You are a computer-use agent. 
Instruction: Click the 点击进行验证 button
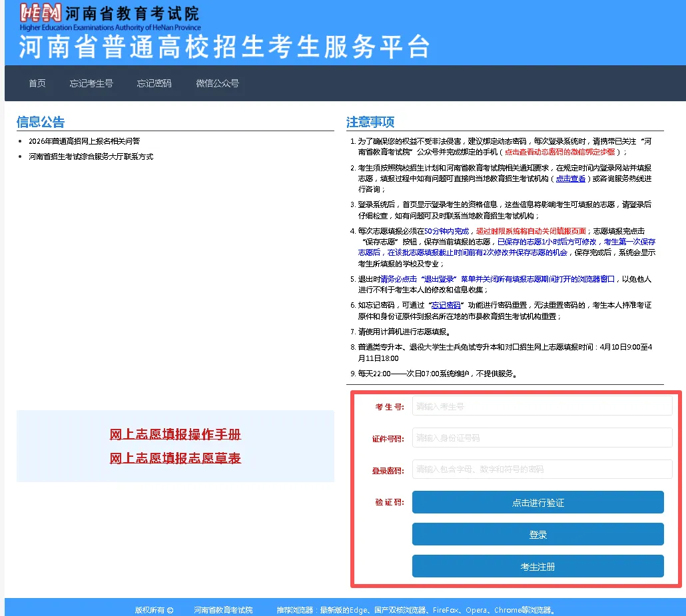(537, 502)
